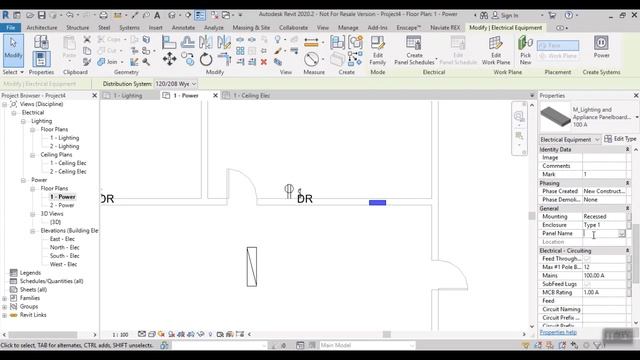Click Sign In
640x360 pixels.
[505, 15]
